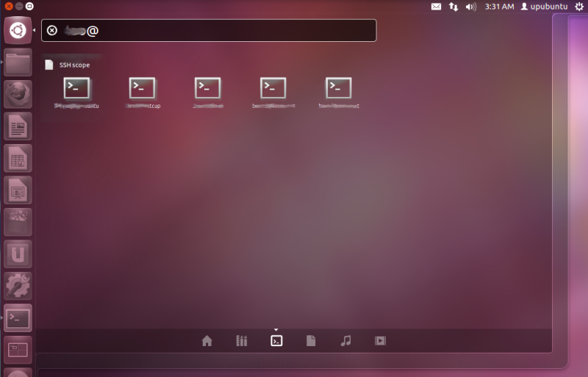
Task: Launch Firefox web browser from the launcher
Action: pos(18,94)
